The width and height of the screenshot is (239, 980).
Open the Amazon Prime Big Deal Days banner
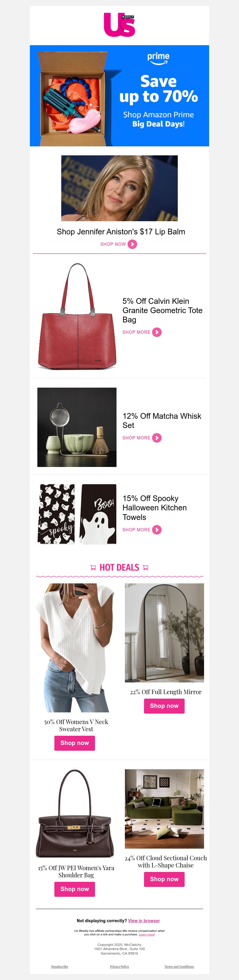tap(119, 95)
